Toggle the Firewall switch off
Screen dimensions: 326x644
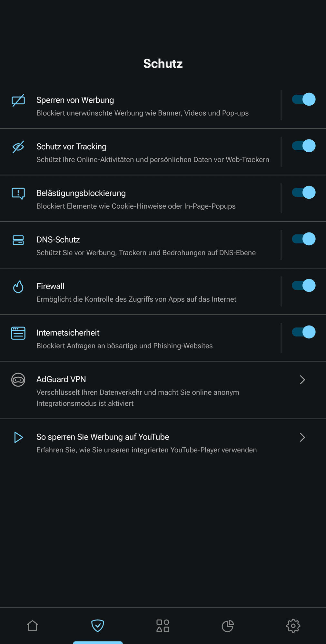tap(303, 286)
